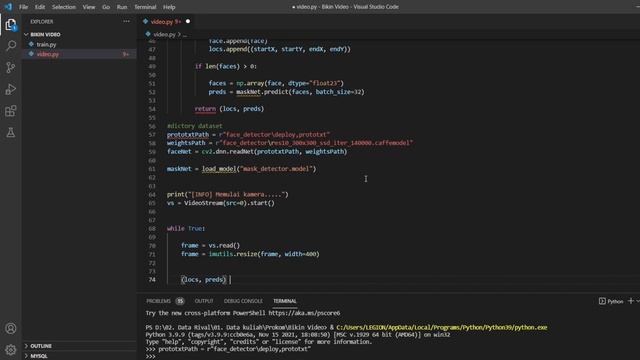The width and height of the screenshot is (640, 360).
Task: Click the python.exe path in terminal
Action: coord(442,327)
